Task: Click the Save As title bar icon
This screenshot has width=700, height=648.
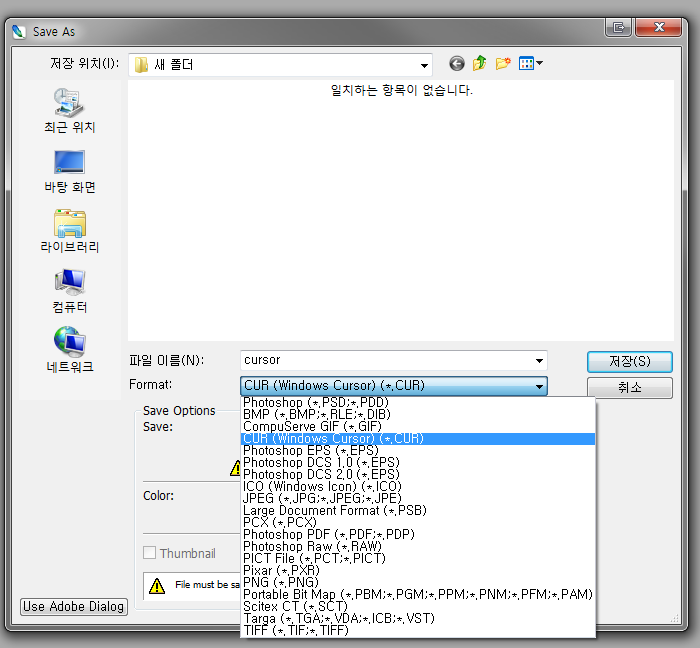Action: pyautogui.click(x=19, y=32)
